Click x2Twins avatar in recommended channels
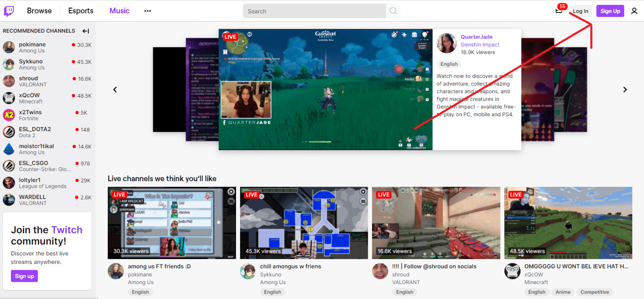 (9, 114)
